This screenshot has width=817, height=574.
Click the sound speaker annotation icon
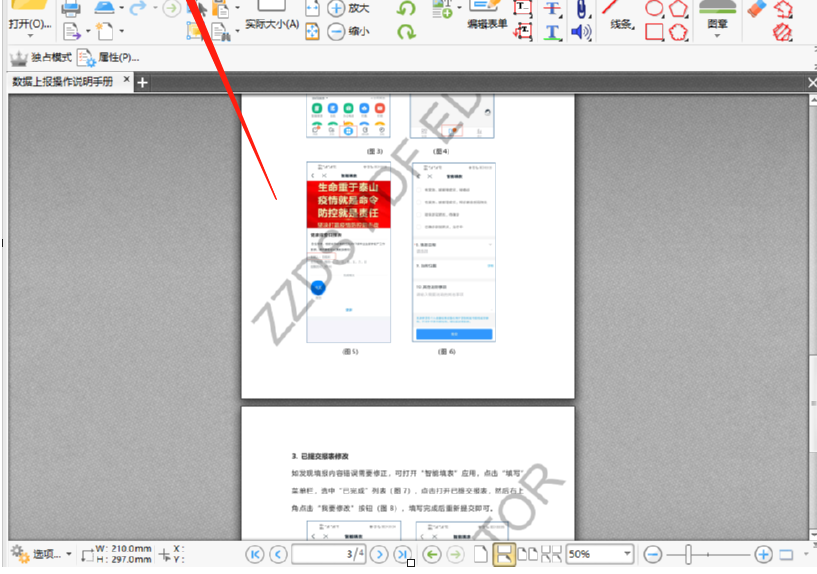581,32
